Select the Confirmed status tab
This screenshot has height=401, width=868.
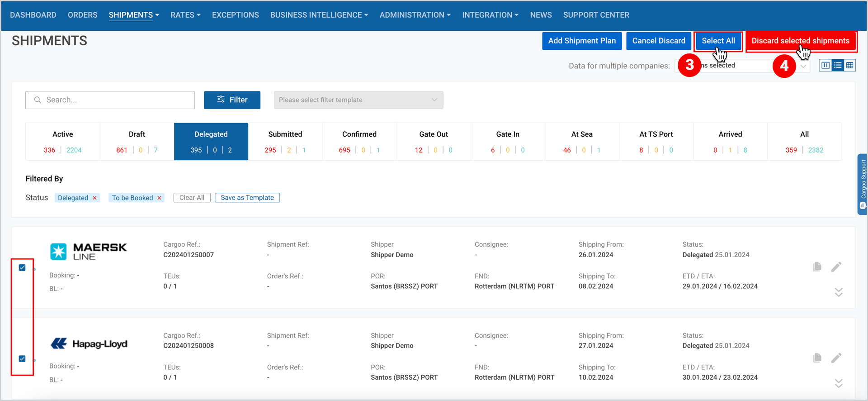359,142
